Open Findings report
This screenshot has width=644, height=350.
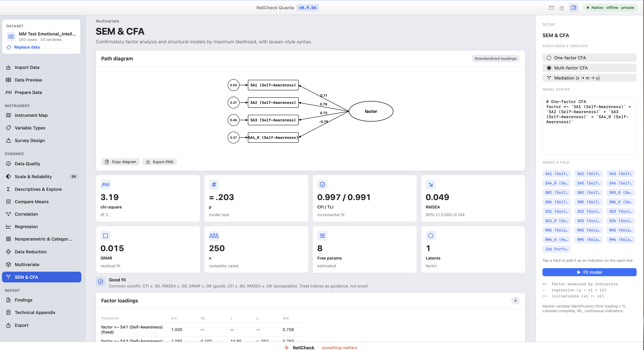point(42,300)
